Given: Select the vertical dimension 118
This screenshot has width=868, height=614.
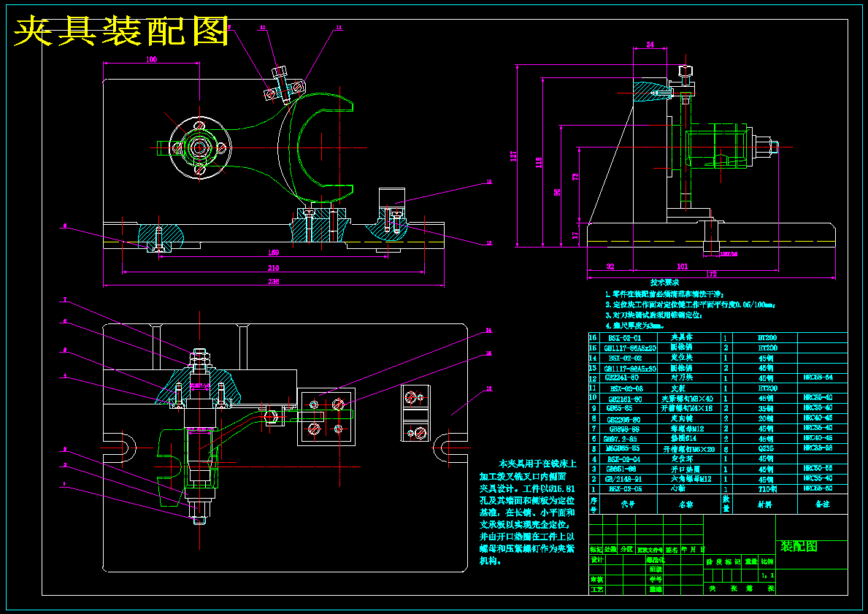Looking at the screenshot, I should (x=539, y=161).
